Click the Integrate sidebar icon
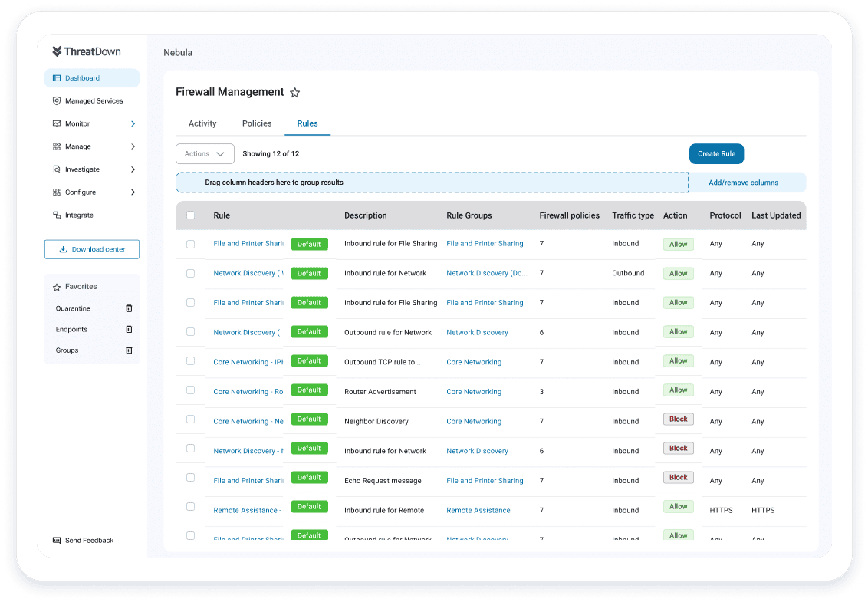This screenshot has height=602, width=868. pos(57,215)
